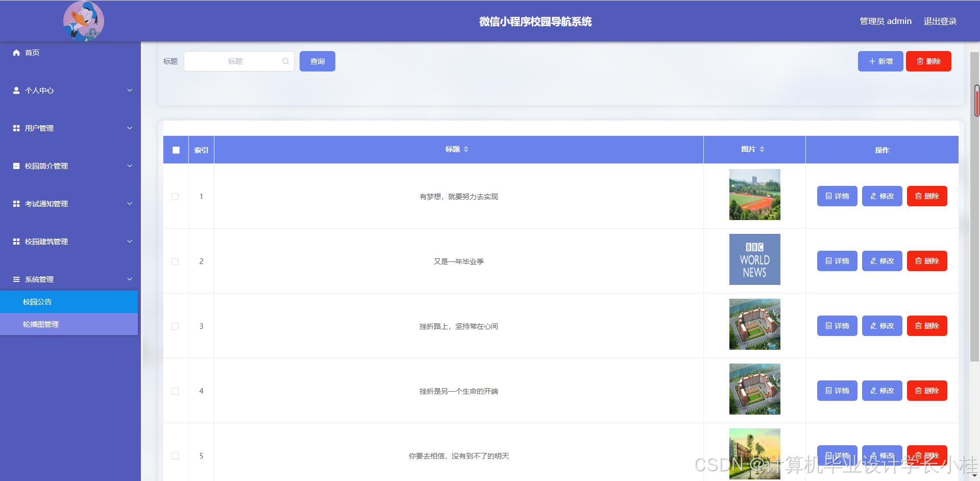980x481 pixels.
Task: Open 详情 for row 有梦想，就要努力去实现
Action: (837, 196)
